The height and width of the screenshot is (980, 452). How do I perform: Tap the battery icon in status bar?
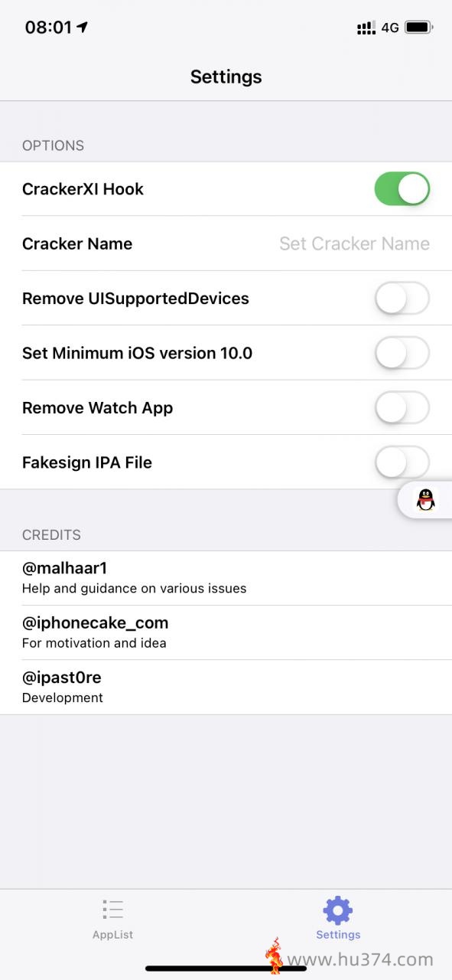(x=419, y=28)
